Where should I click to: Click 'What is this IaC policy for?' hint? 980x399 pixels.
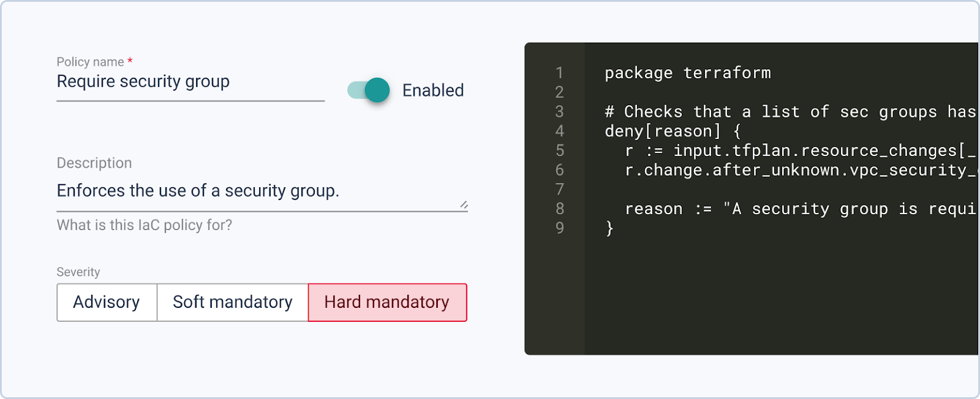tap(145, 225)
